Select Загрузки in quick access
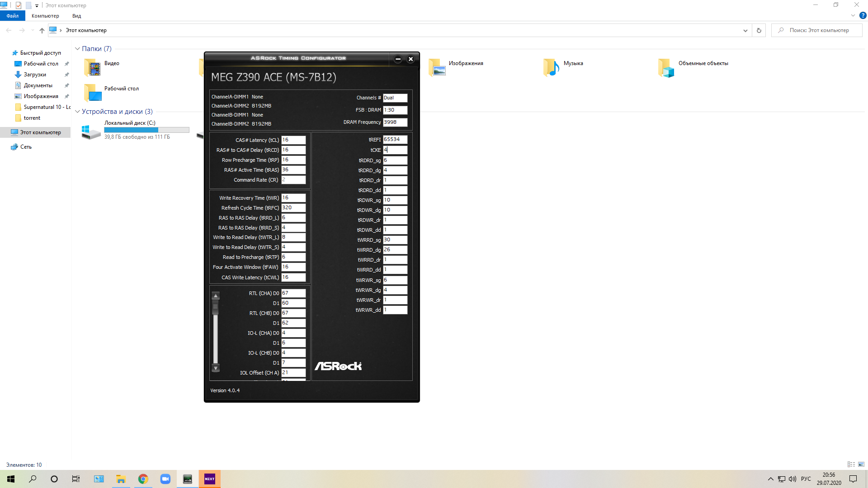 [x=35, y=75]
